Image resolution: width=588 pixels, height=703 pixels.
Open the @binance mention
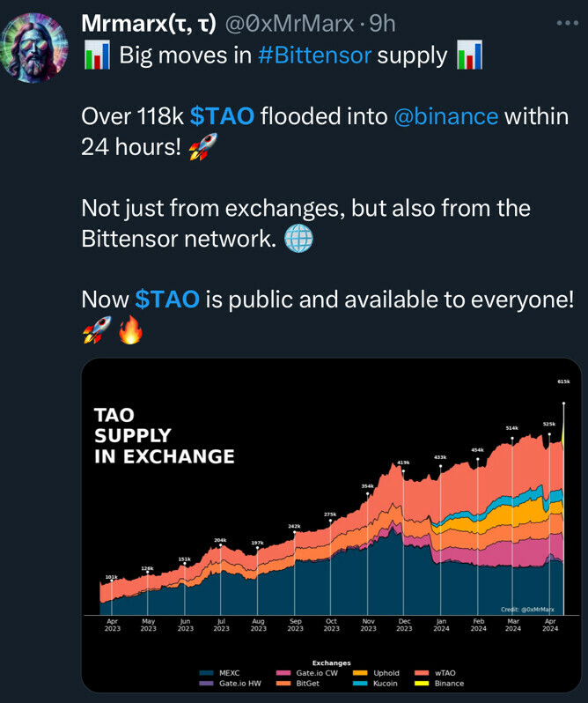[445, 116]
